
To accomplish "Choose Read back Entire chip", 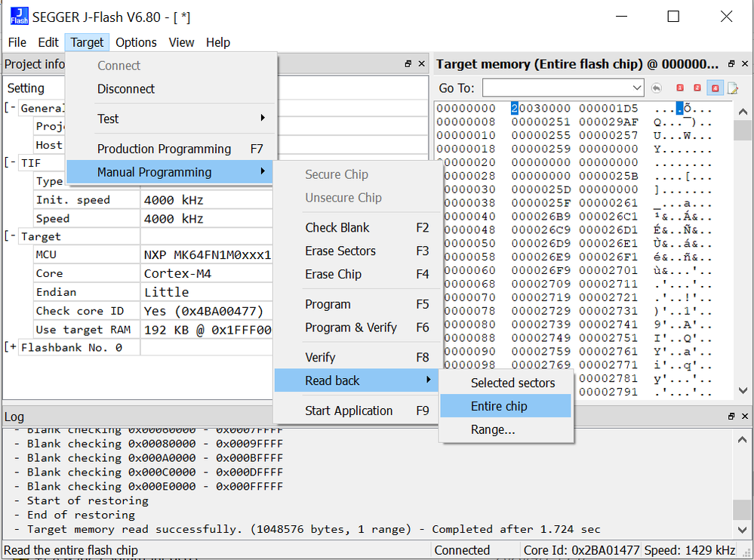I will pos(506,406).
